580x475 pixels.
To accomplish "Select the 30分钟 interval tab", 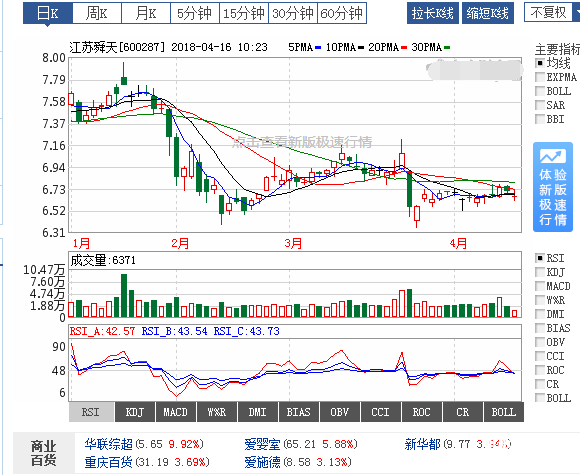I will [293, 13].
